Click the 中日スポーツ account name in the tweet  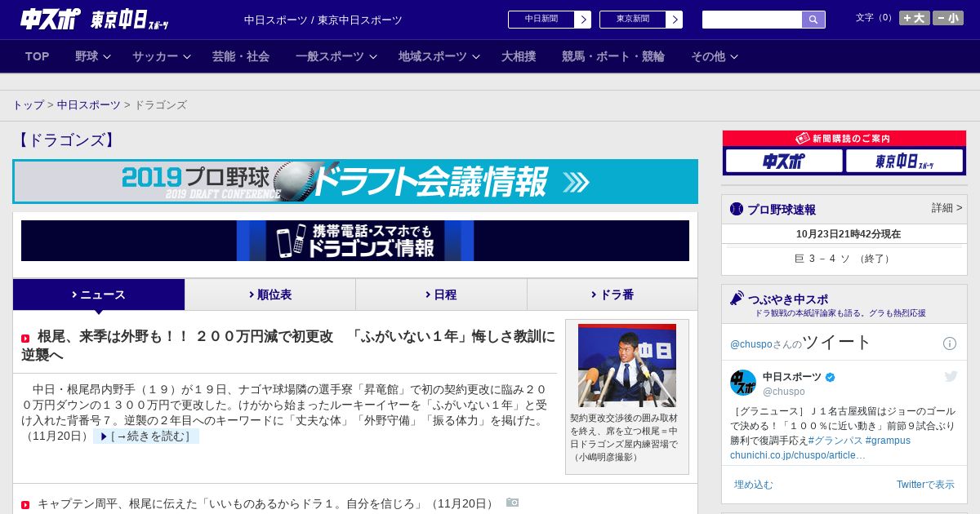793,376
